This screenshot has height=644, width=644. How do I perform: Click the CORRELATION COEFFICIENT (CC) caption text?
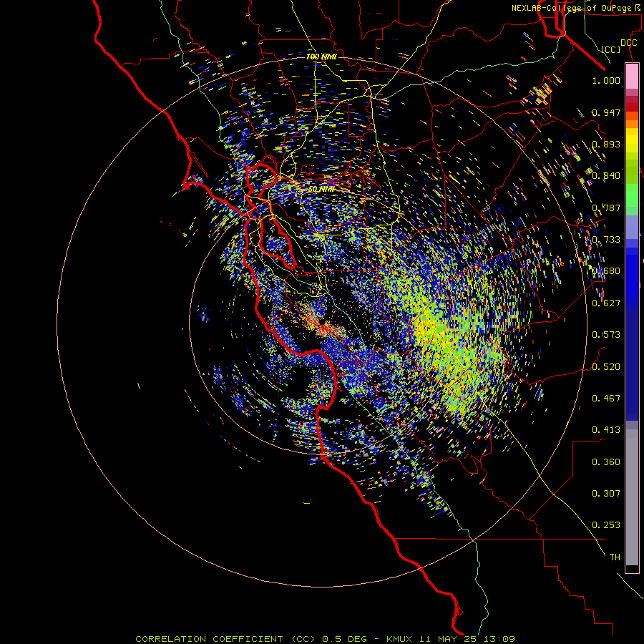[x=225, y=639]
